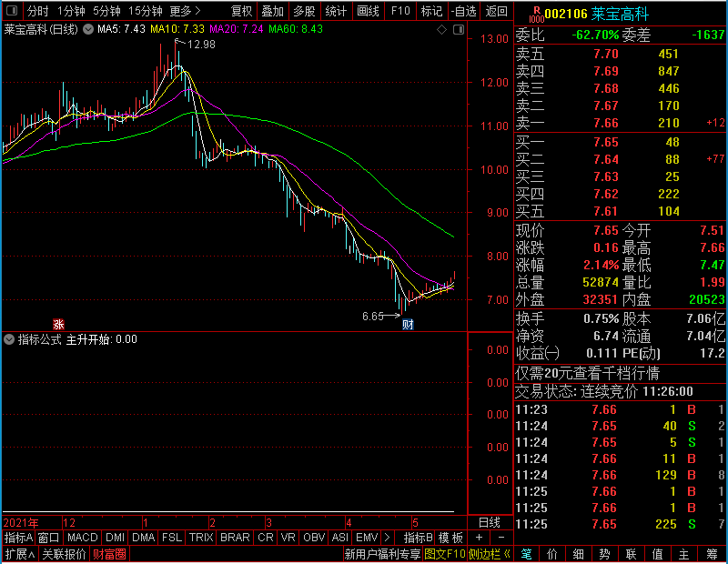Open the MA settings dropdown next to 莱宝高科(日线)
Image resolution: width=728 pixels, height=564 pixels.
point(88,29)
